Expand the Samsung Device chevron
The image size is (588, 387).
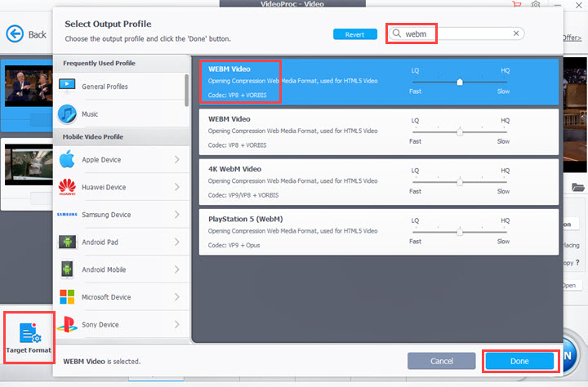[x=176, y=215]
